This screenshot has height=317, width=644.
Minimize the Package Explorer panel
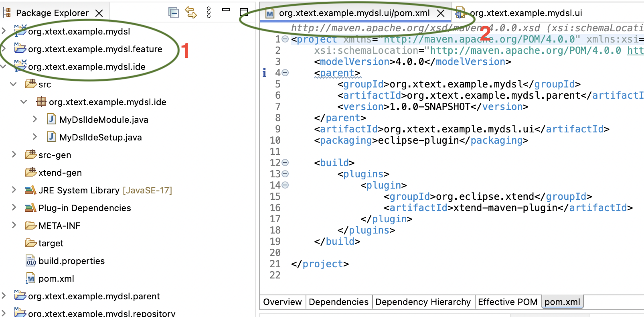[226, 10]
